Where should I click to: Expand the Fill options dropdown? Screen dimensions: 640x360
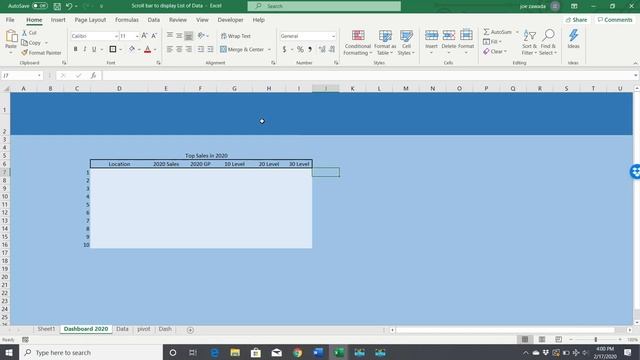pyautogui.click(x=500, y=42)
